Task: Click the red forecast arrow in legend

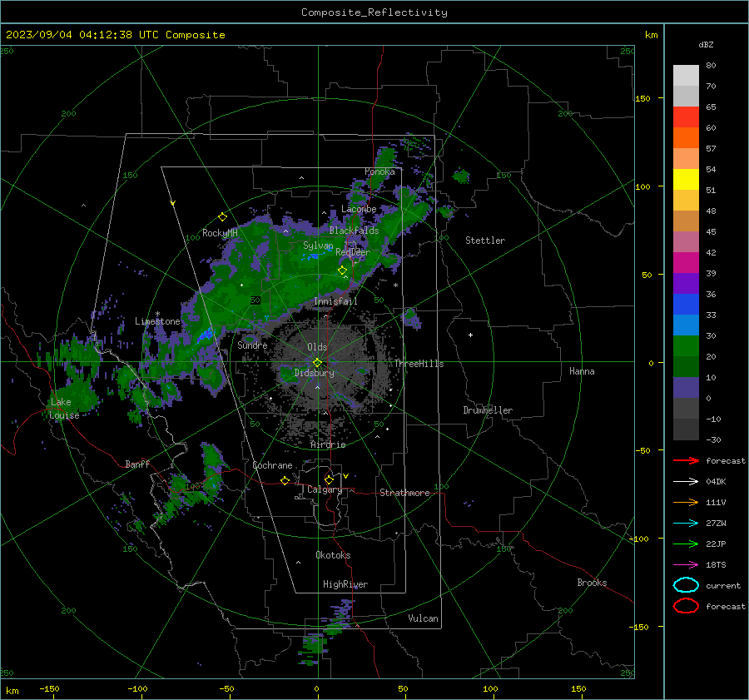Action: [x=686, y=460]
